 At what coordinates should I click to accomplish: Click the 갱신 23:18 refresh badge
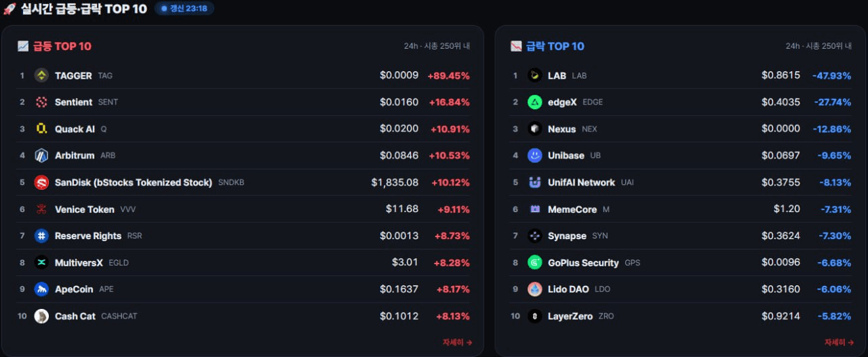pos(184,9)
